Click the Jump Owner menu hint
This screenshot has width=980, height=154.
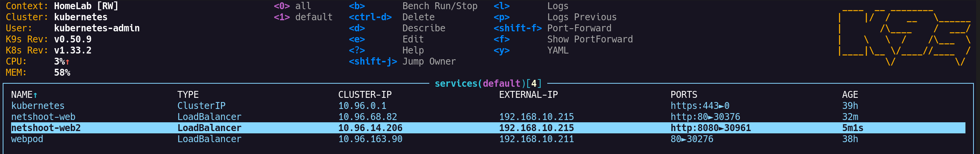coord(429,62)
